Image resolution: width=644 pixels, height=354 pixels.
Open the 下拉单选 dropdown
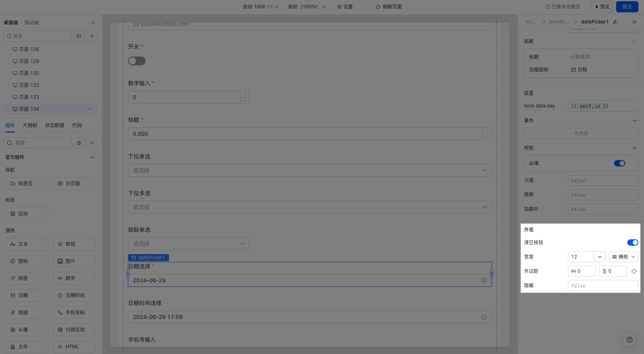click(x=309, y=170)
